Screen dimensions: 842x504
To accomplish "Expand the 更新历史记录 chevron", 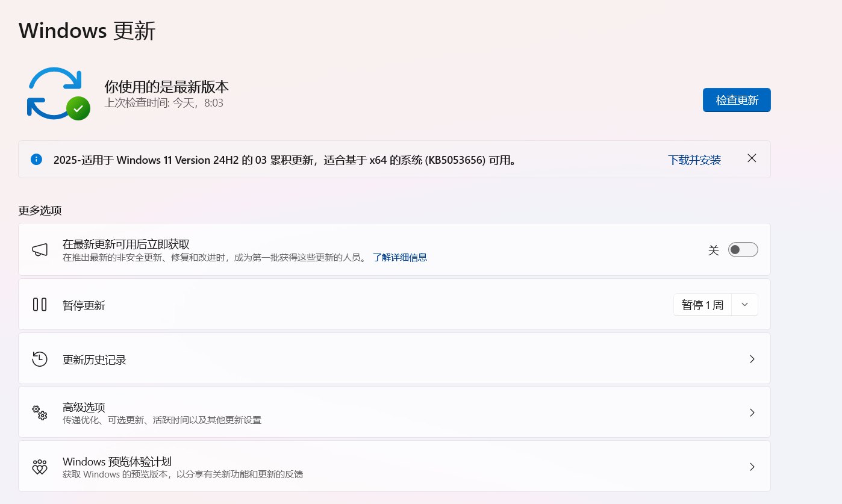I will coord(752,359).
